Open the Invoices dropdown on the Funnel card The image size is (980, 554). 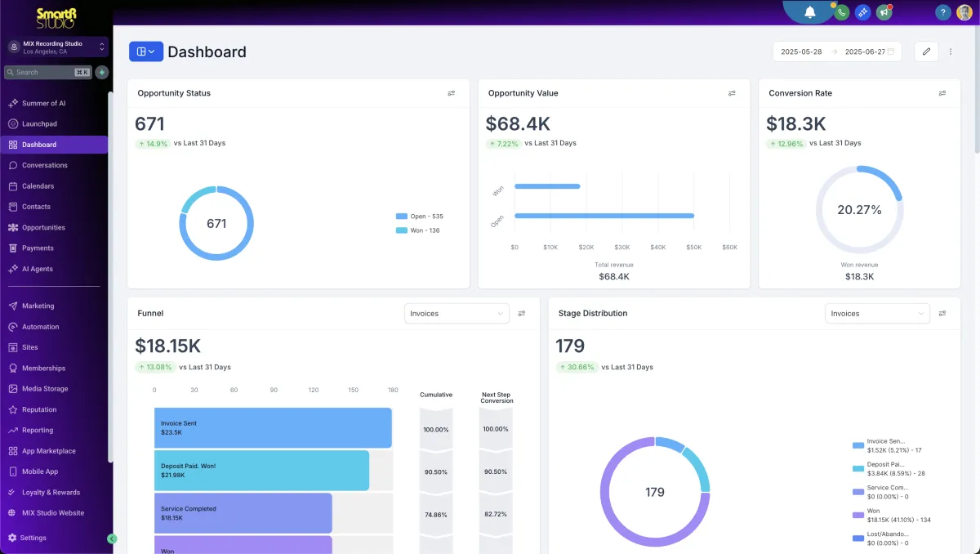click(x=456, y=313)
